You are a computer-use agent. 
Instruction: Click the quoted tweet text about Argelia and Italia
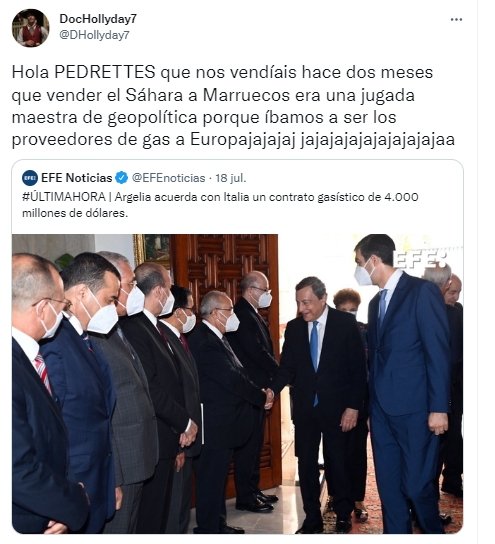[220, 205]
